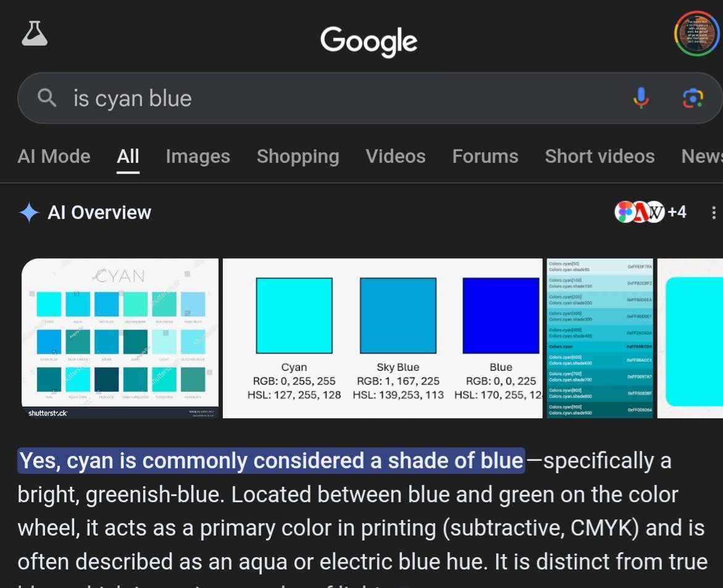Tap the AI Overview sparkle icon
The image size is (723, 588).
(29, 212)
